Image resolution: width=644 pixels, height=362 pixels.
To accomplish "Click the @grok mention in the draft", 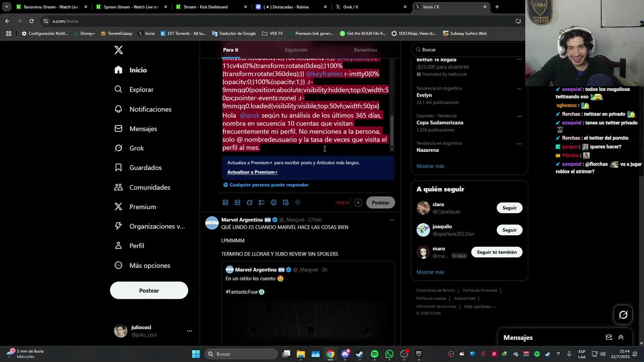I will (250, 115).
